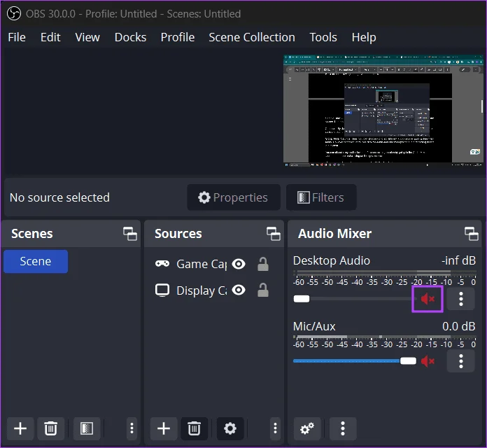Open the Edit menu

point(50,37)
